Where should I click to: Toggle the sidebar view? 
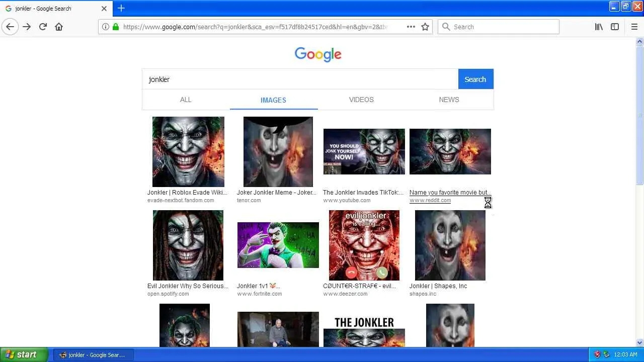[x=615, y=27]
